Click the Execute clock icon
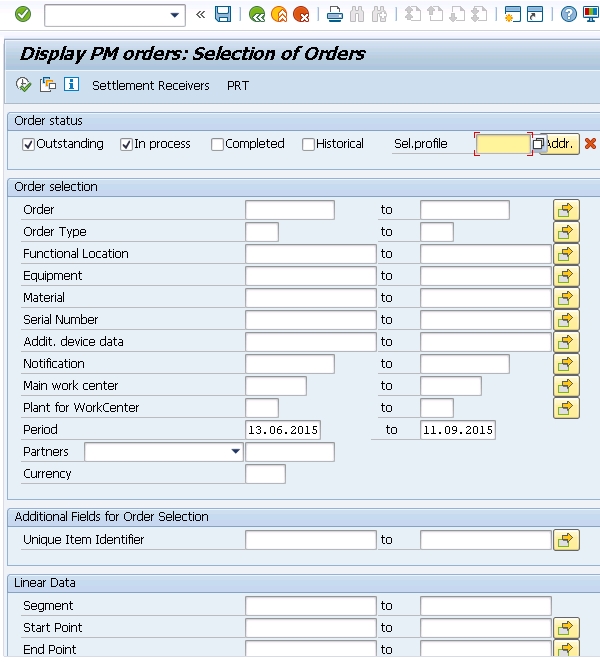Viewport: 600px width, 662px height. (24, 85)
